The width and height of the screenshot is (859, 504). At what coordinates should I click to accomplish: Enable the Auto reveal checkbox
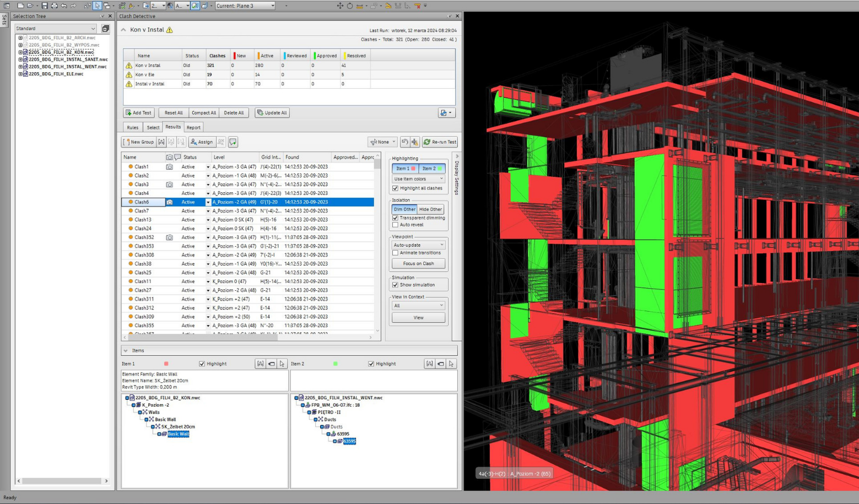pyautogui.click(x=395, y=225)
